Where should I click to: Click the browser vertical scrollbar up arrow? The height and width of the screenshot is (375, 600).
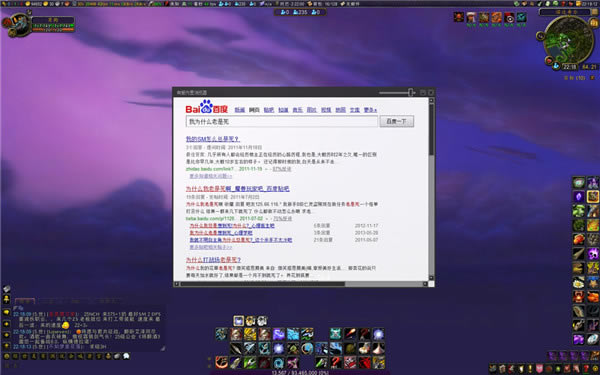coord(431,100)
